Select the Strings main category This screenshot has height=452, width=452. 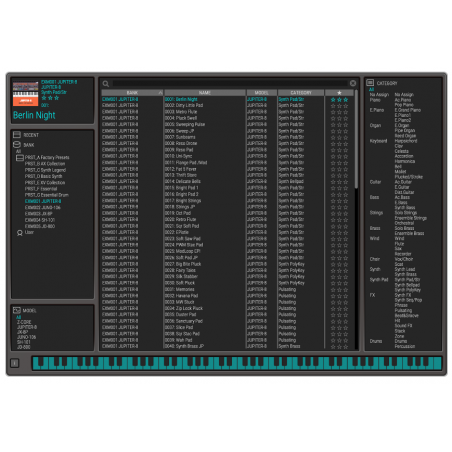point(376,213)
